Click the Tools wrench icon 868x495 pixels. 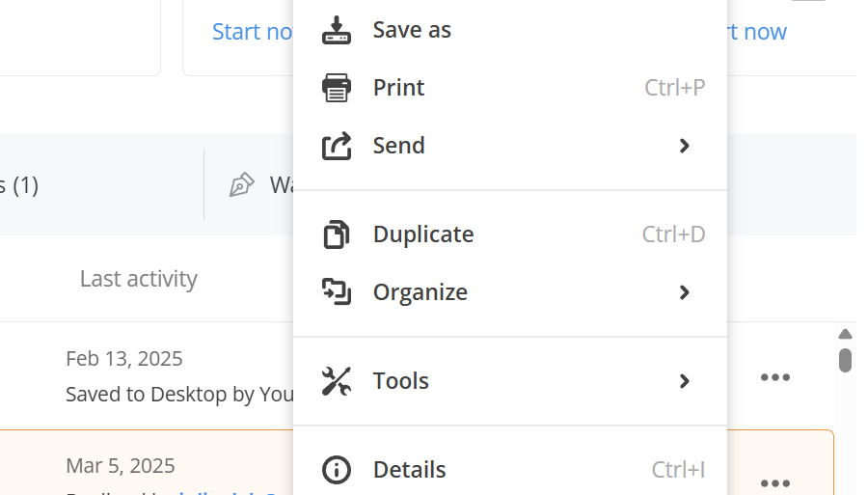[336, 381]
